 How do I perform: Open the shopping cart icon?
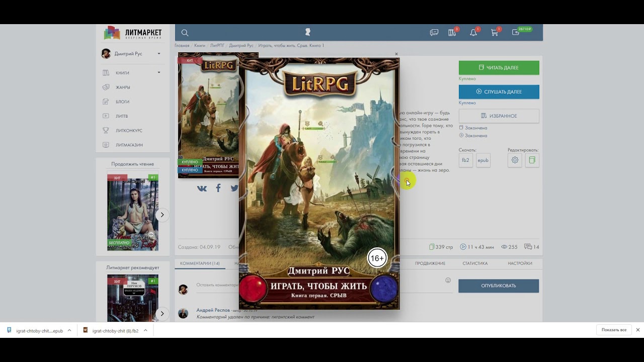495,32
